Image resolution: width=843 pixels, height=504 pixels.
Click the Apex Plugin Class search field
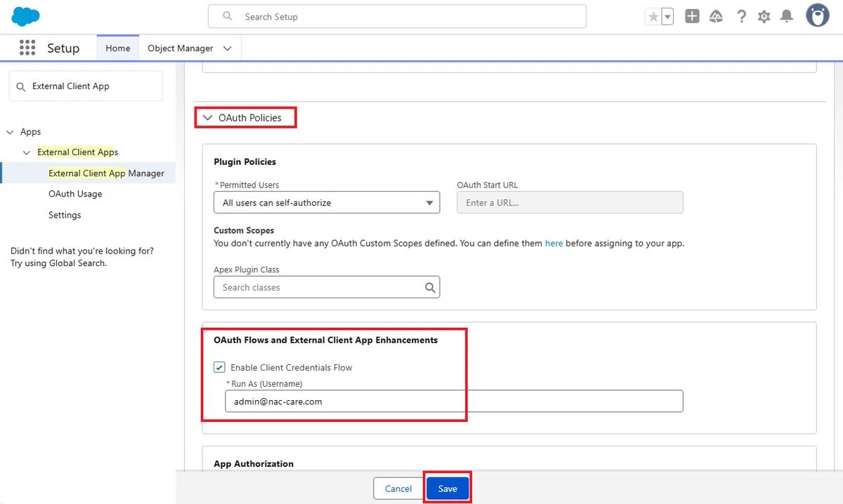click(327, 287)
